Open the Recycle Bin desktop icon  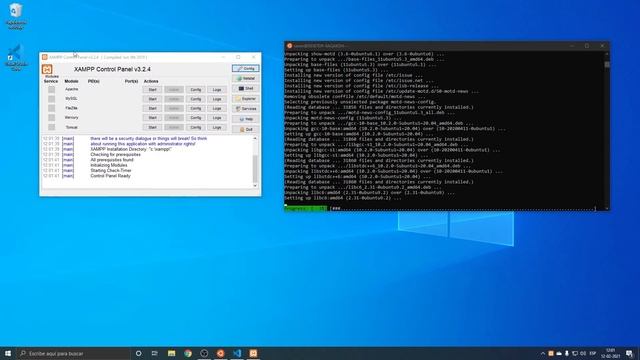click(x=16, y=16)
